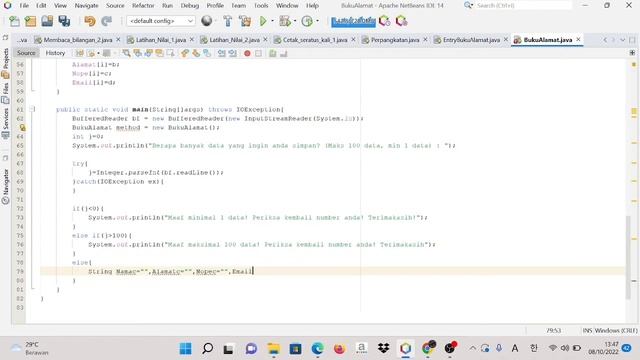Viewport: 640px width, 360px height.
Task: Open File Explorer from the taskbar
Action: (x=273, y=348)
